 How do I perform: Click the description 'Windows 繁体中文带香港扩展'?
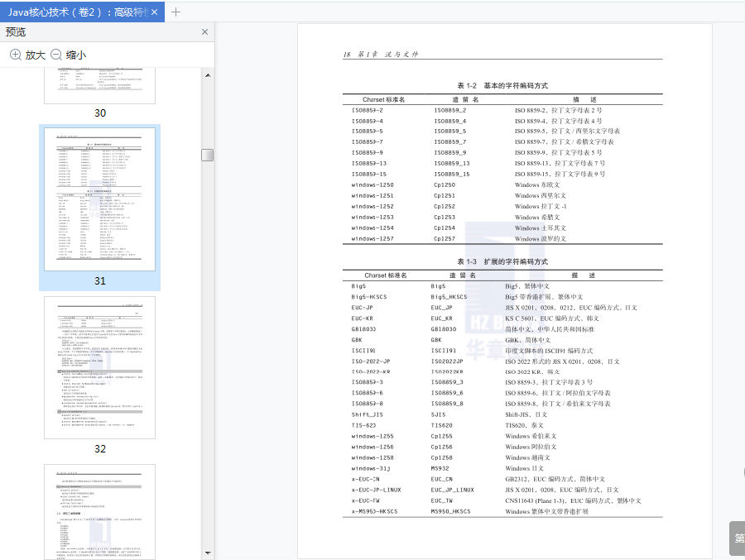click(x=546, y=511)
